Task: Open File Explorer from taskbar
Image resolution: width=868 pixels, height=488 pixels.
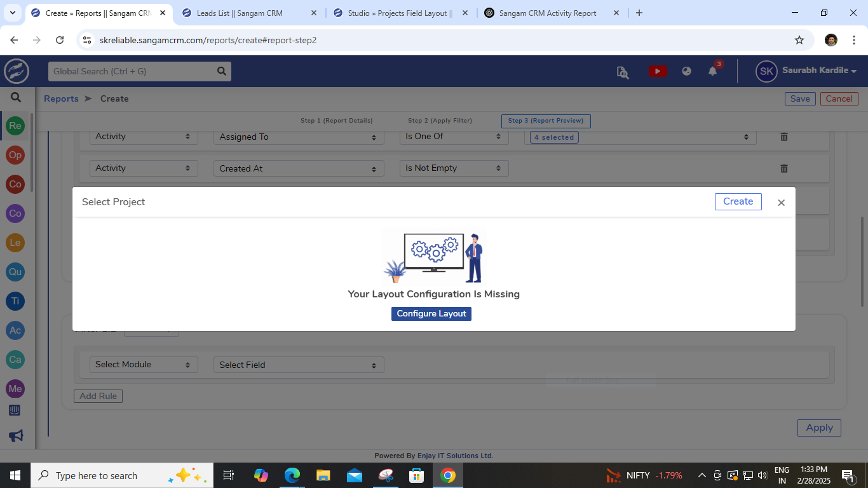Action: pyautogui.click(x=323, y=475)
